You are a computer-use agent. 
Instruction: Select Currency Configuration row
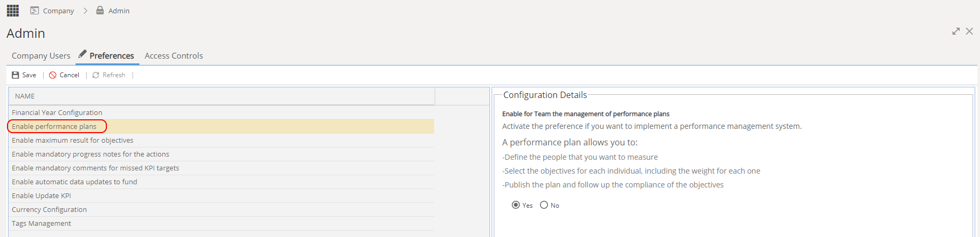[221, 209]
